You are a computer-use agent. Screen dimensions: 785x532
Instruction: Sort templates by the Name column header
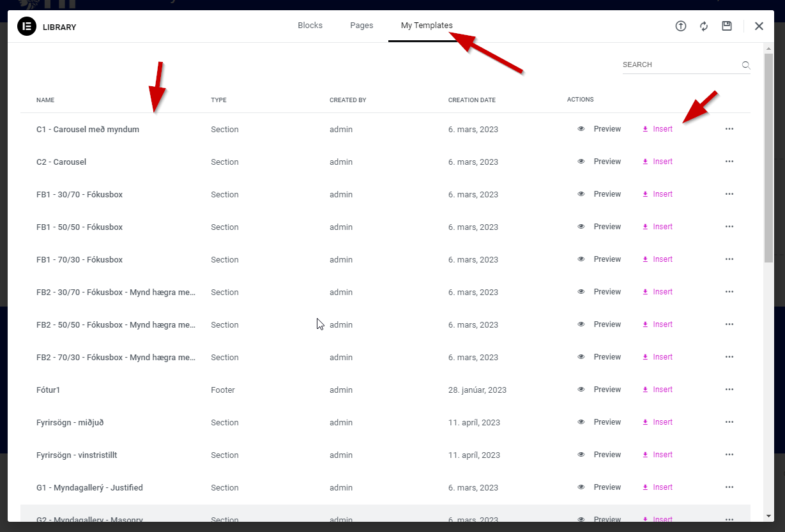(45, 100)
